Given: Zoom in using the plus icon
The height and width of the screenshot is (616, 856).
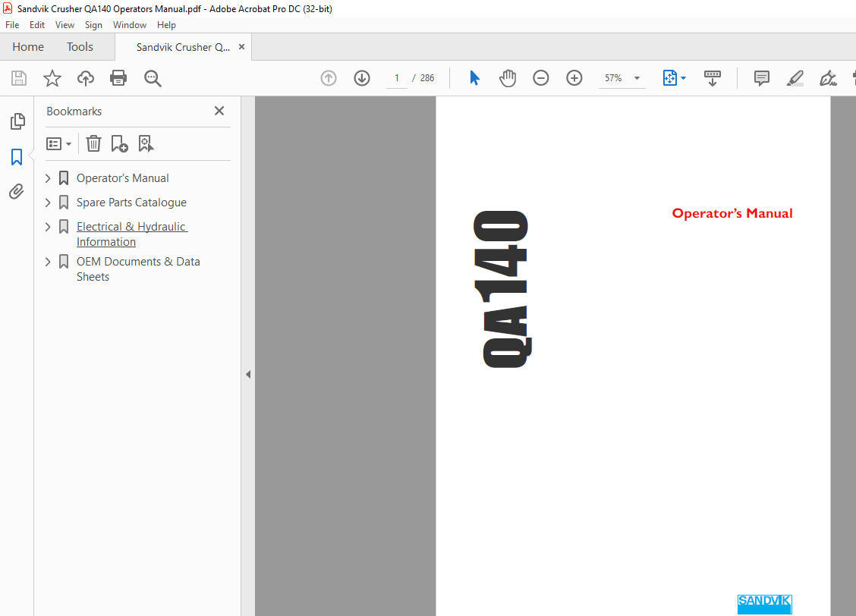Looking at the screenshot, I should coord(574,77).
